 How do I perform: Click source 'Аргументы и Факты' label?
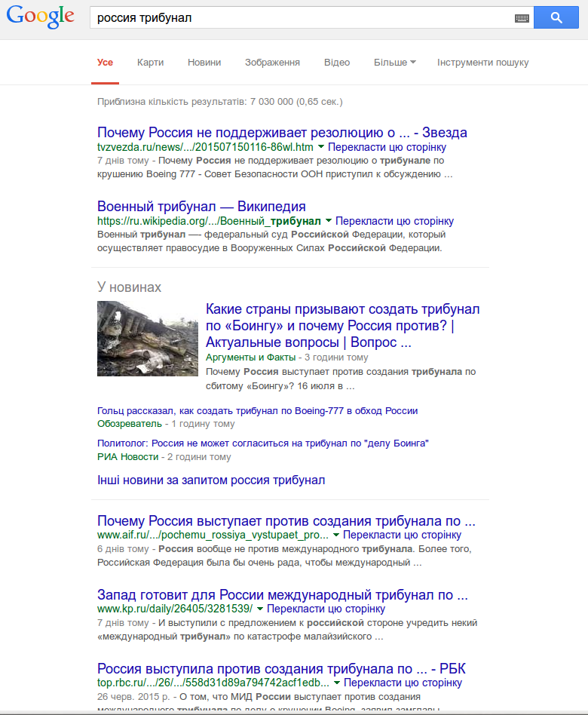[251, 357]
